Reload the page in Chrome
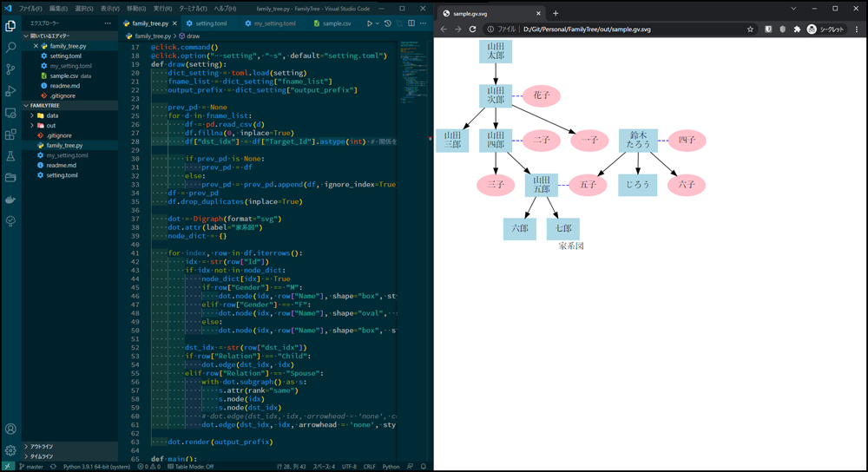 472,29
